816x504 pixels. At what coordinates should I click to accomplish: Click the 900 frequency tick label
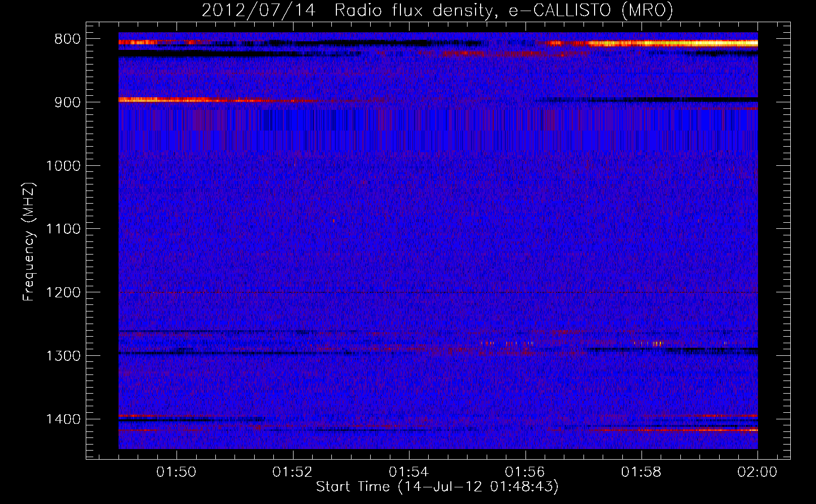[67, 102]
